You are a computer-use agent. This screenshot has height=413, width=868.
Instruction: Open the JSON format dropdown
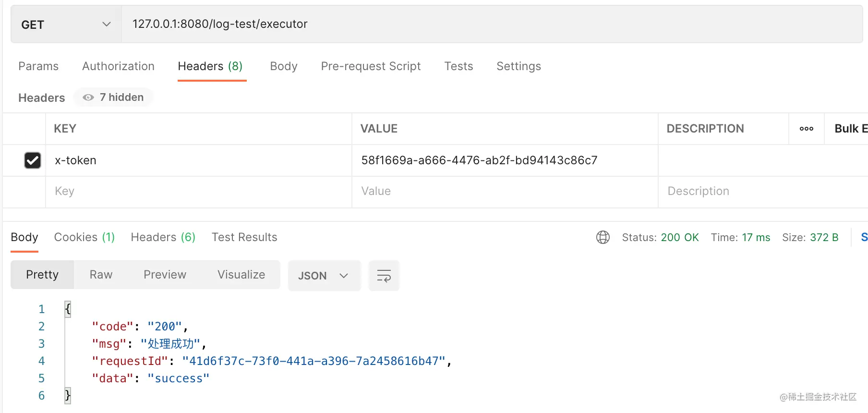pos(324,276)
